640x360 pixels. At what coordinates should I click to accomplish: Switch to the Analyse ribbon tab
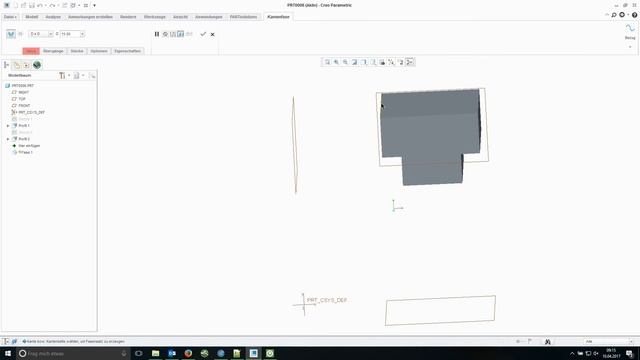pos(53,17)
